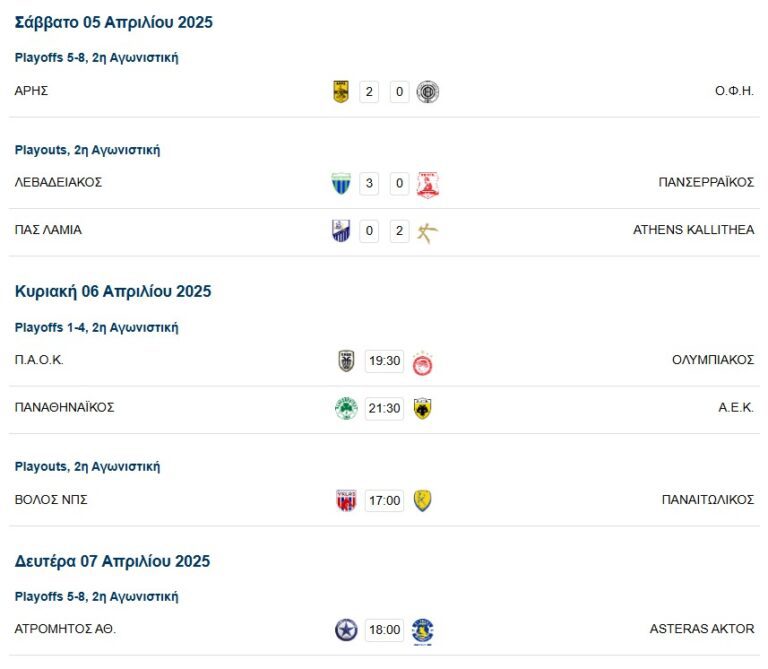Click the ΠΑΣ ΛΑΜΙΑ crest icon

pos(341,231)
